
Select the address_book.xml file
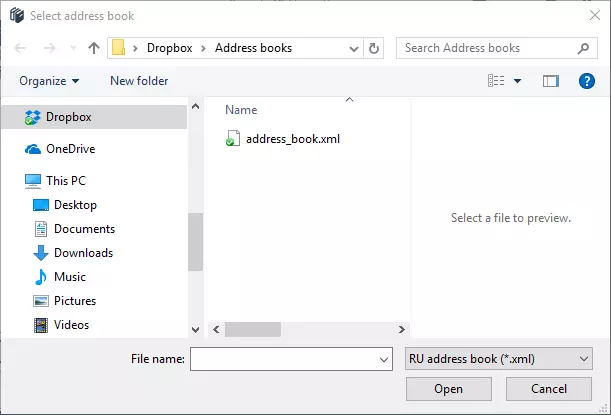pyautogui.click(x=292, y=139)
